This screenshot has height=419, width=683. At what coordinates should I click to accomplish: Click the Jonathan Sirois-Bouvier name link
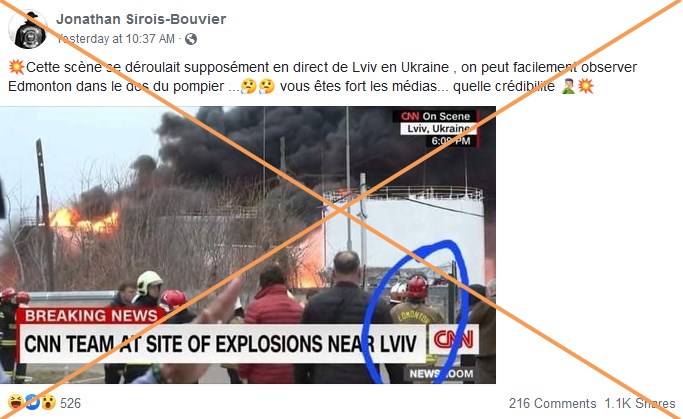[x=141, y=19]
